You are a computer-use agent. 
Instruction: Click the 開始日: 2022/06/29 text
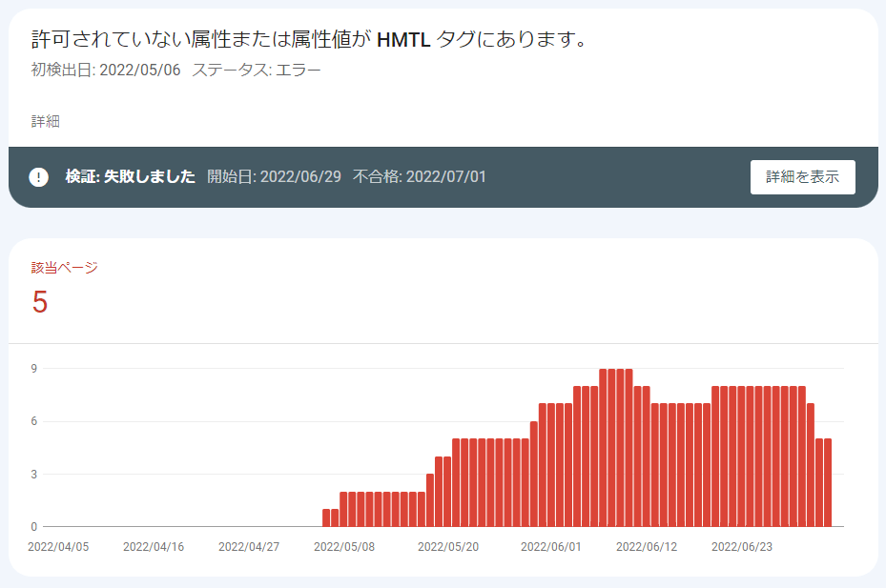pyautogui.click(x=274, y=177)
